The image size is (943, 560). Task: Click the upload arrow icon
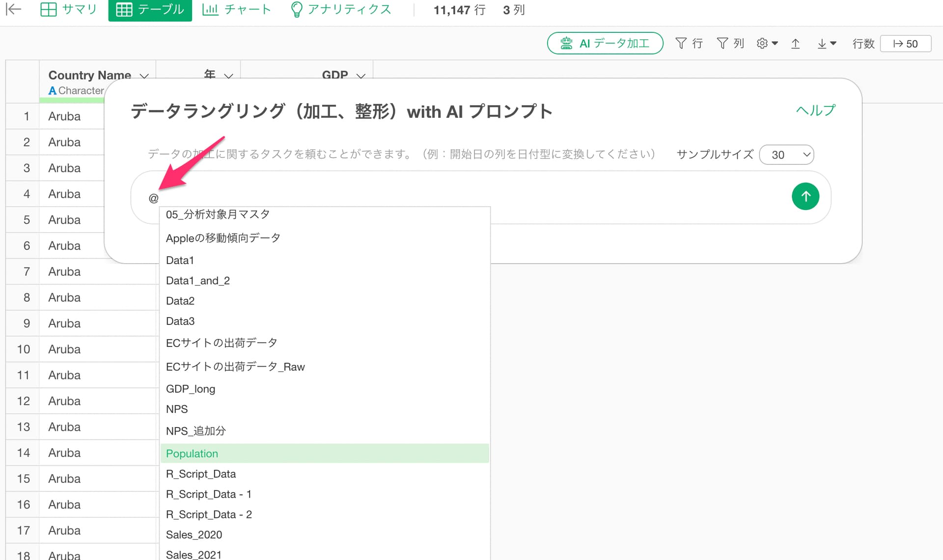(x=795, y=44)
